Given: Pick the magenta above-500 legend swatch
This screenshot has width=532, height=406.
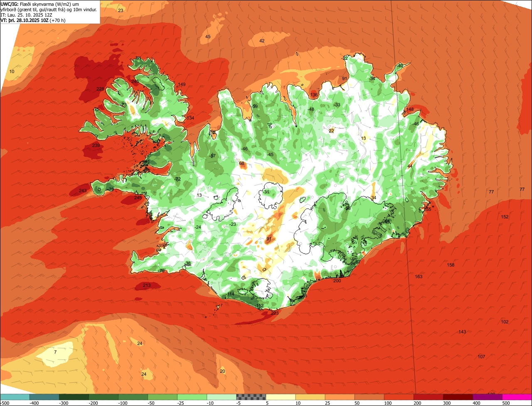Looking at the screenshot, I should [517, 397].
